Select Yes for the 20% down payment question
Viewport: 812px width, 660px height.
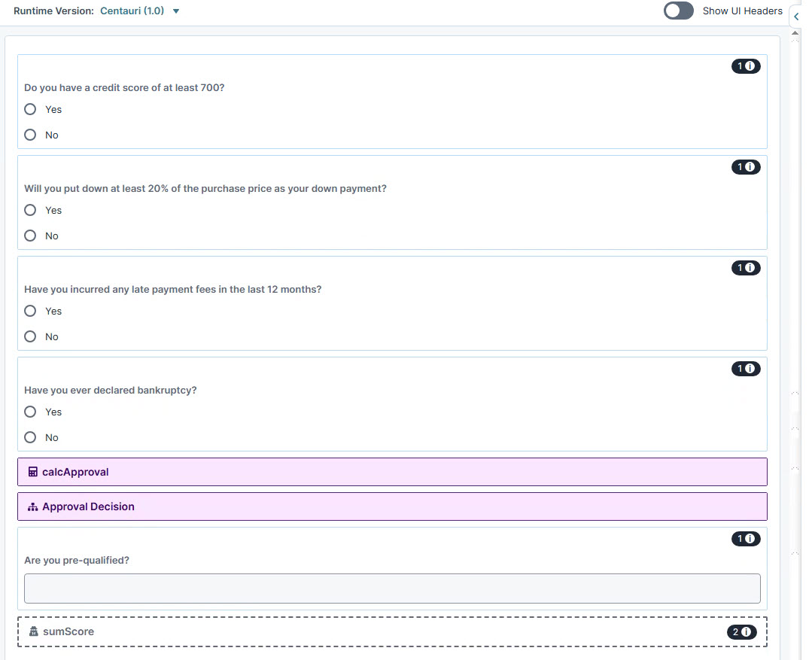[30, 210]
